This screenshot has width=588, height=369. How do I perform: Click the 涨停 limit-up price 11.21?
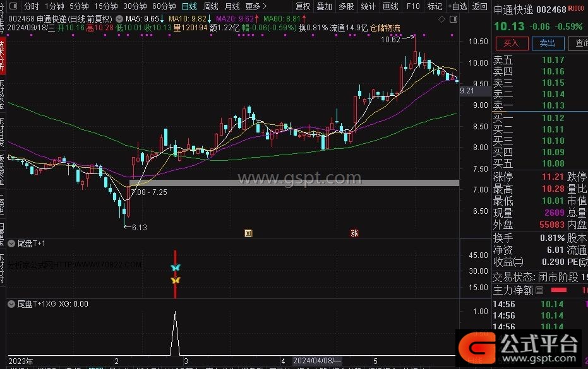553,177
